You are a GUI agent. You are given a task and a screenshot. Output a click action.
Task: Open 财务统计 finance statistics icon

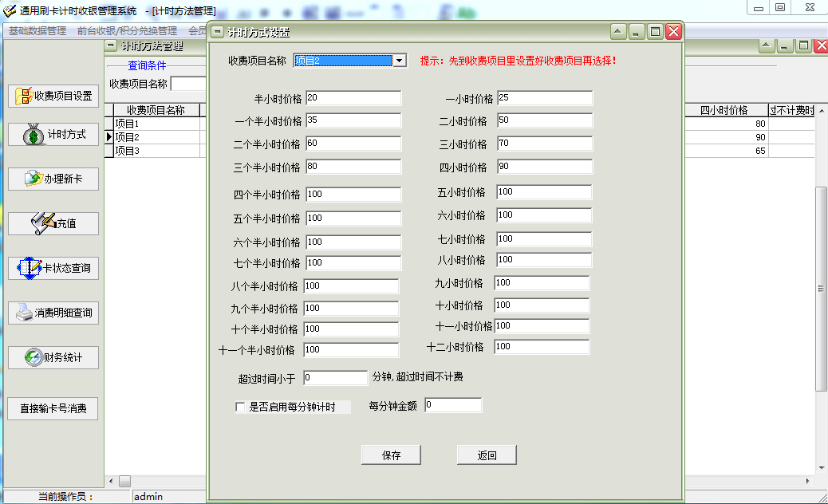[x=53, y=357]
